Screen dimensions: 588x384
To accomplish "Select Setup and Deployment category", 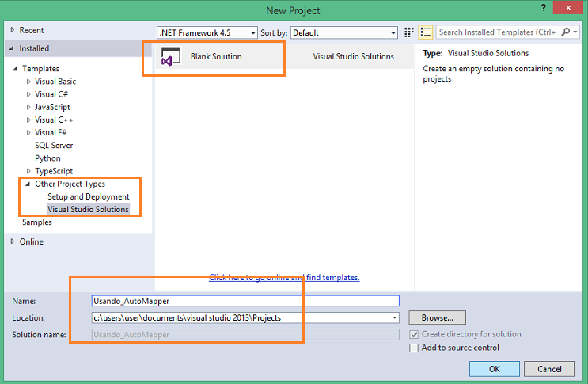I will (x=88, y=196).
